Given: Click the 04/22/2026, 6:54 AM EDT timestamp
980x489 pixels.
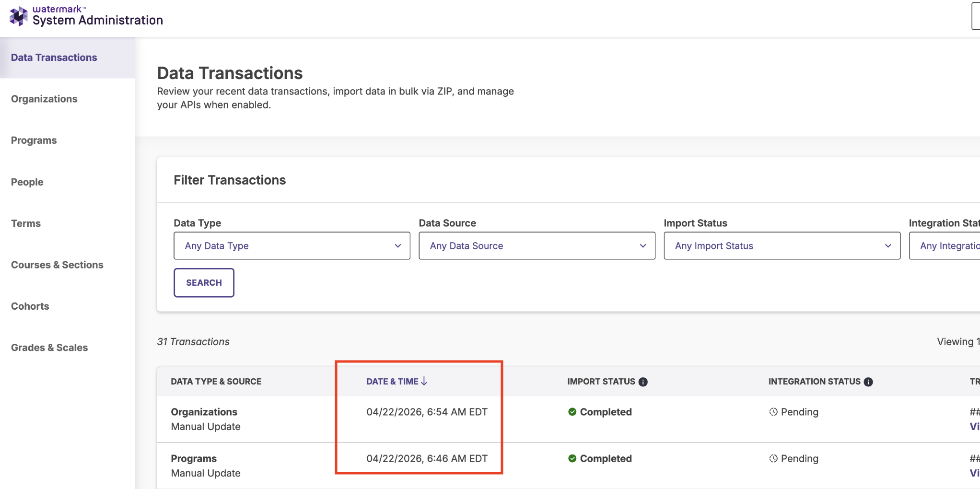Looking at the screenshot, I should 427,412.
